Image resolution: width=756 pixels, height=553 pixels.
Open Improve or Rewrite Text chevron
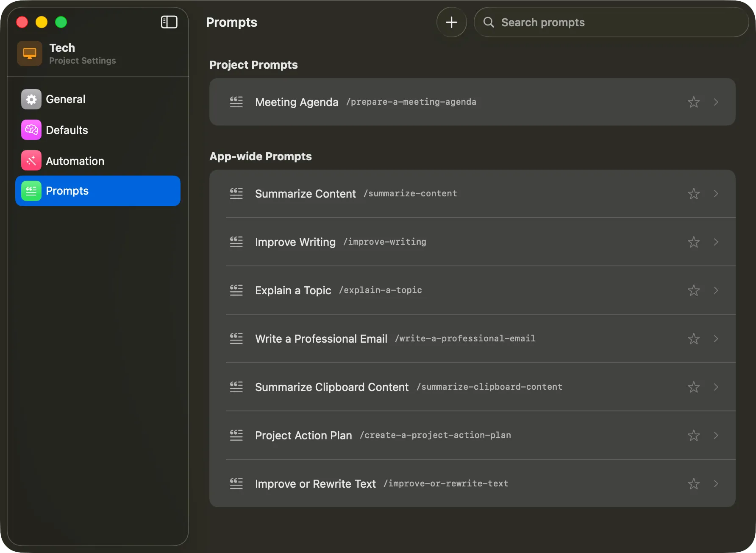point(716,483)
